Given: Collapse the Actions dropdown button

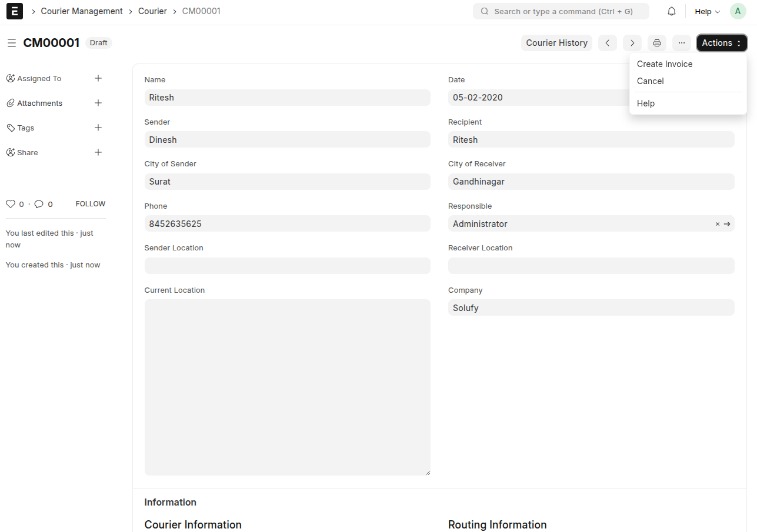Looking at the screenshot, I should point(722,43).
